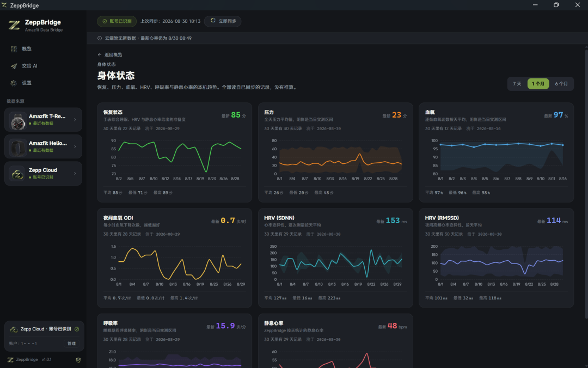Click the HRV (RMSSD) card title
This screenshot has height=368, width=588.
(442, 218)
